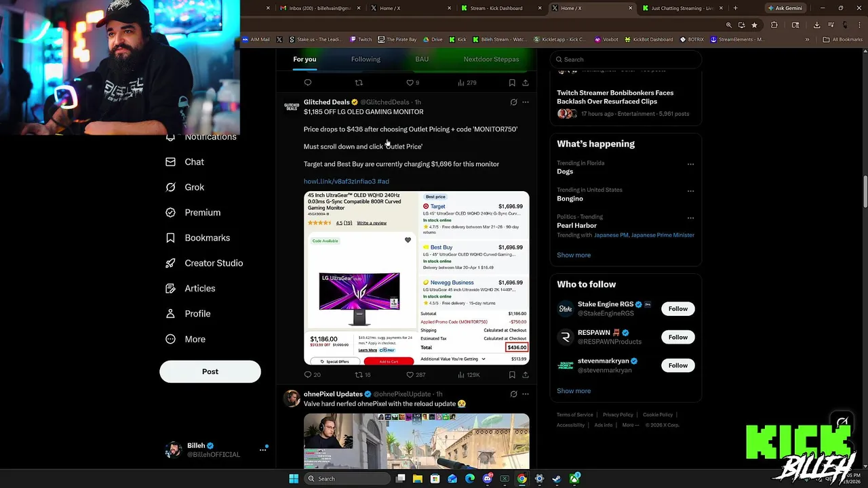Image resolution: width=868 pixels, height=488 pixels.
Task: Open Premium in X sidebar
Action: click(x=193, y=212)
